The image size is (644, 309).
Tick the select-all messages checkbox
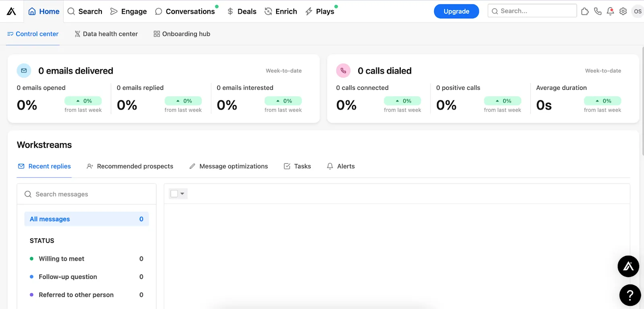174,194
